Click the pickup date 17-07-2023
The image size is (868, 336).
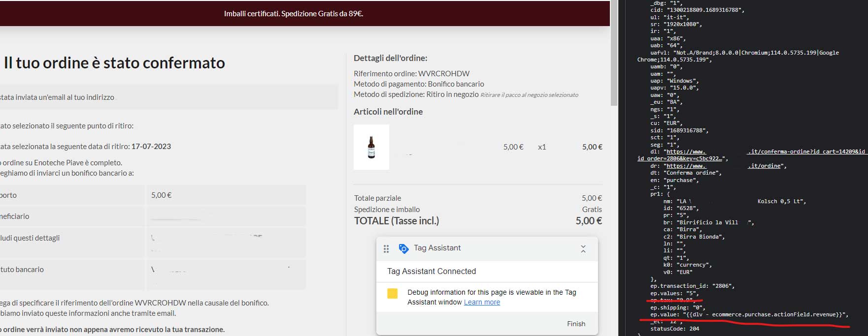(x=151, y=146)
